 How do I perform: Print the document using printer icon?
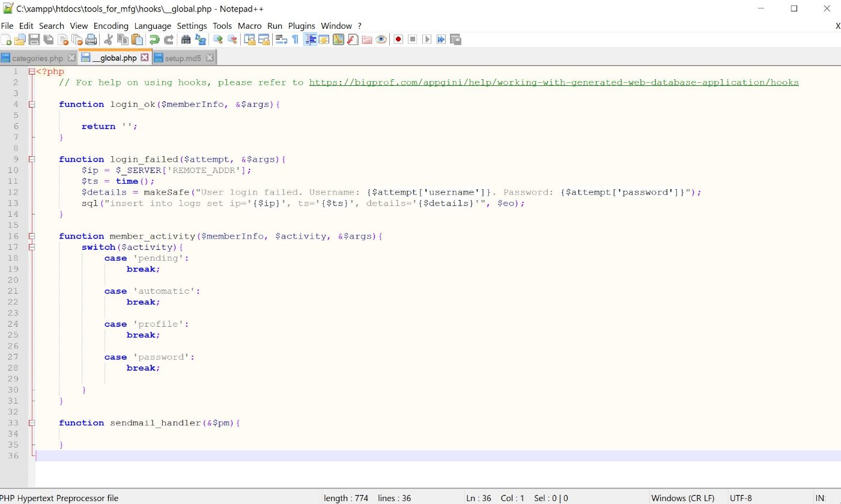coord(91,40)
